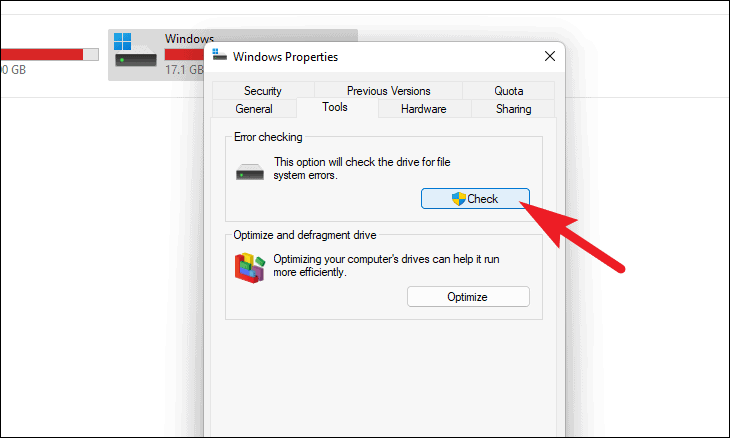Click the Windows drive label in File Explorer
The image size is (730, 438).
(189, 39)
